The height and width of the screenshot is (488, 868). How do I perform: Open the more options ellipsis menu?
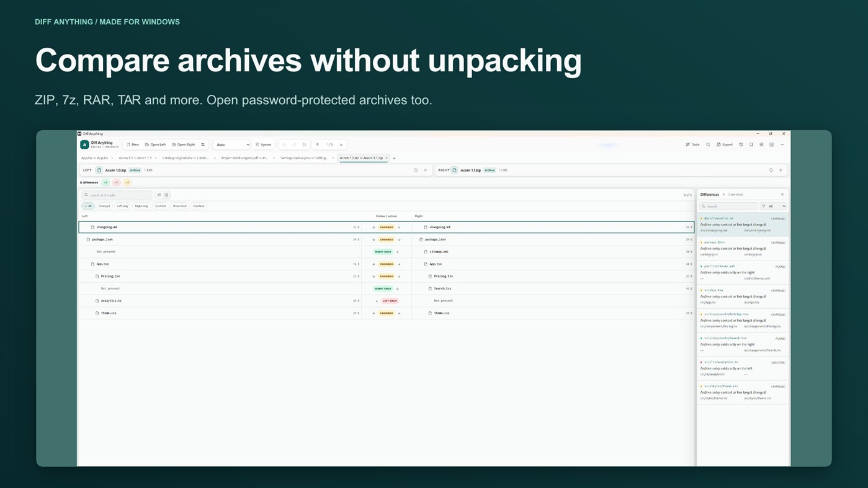[x=782, y=144]
